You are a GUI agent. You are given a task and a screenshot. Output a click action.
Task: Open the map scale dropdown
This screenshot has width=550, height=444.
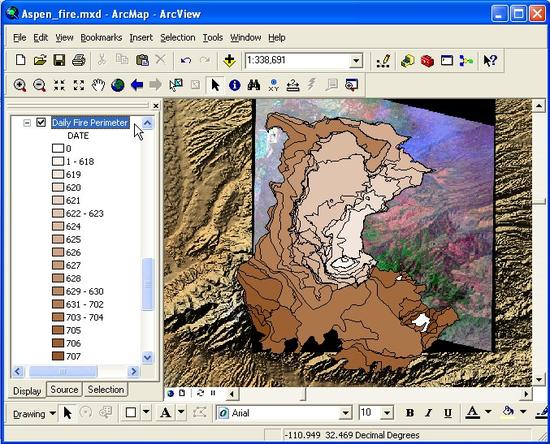356,61
